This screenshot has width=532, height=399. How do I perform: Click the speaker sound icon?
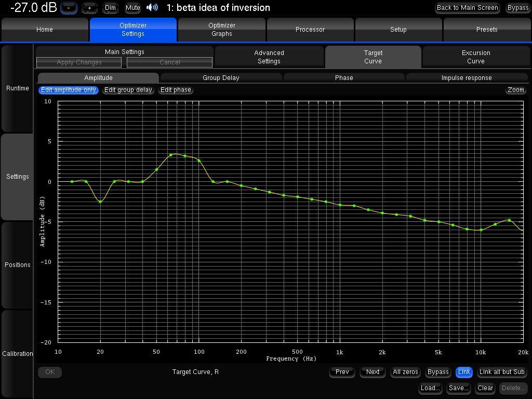coord(152,7)
